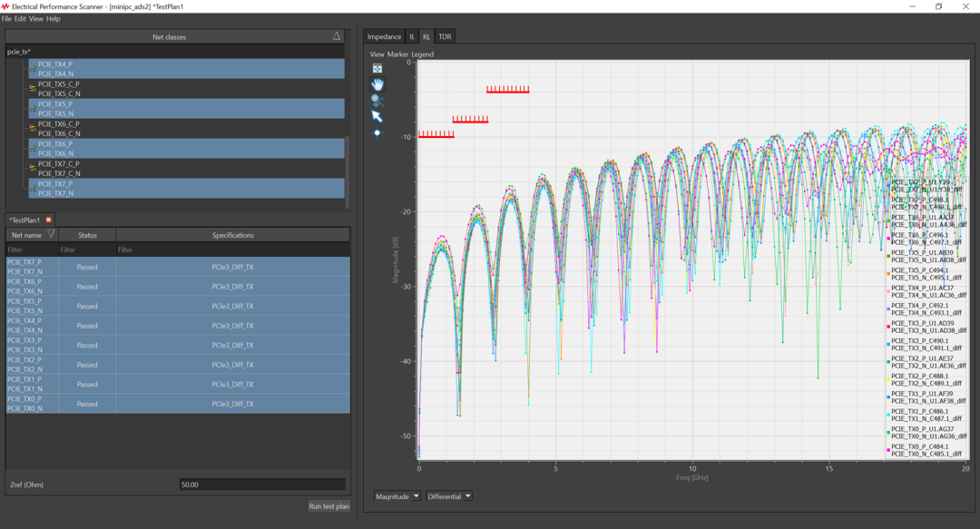Click the Run test plan button
The image size is (980, 529).
[x=328, y=506]
